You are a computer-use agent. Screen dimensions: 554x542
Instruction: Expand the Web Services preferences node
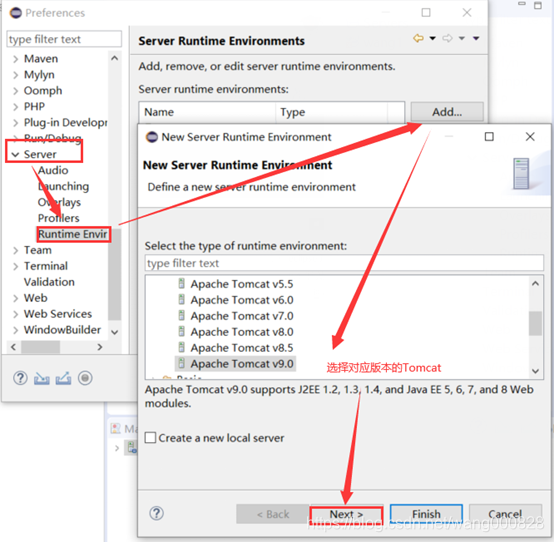tap(15, 314)
